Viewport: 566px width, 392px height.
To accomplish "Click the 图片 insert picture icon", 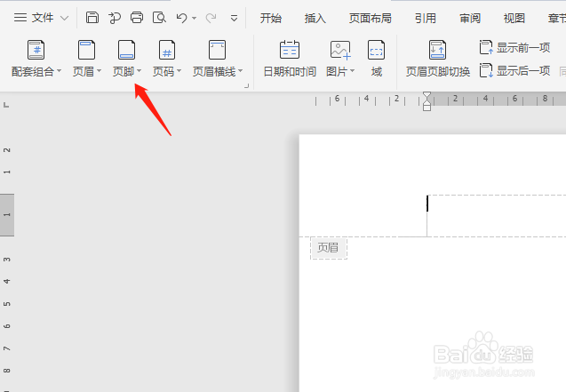I will point(340,50).
